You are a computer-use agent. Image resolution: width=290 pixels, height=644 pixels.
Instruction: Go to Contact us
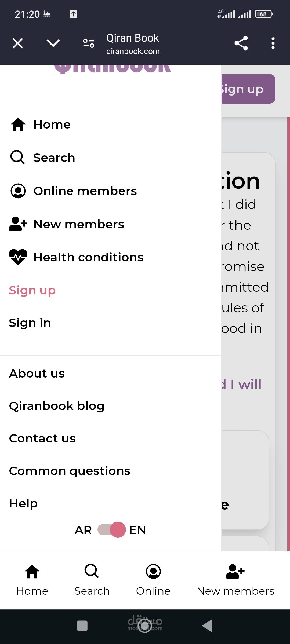point(42,438)
